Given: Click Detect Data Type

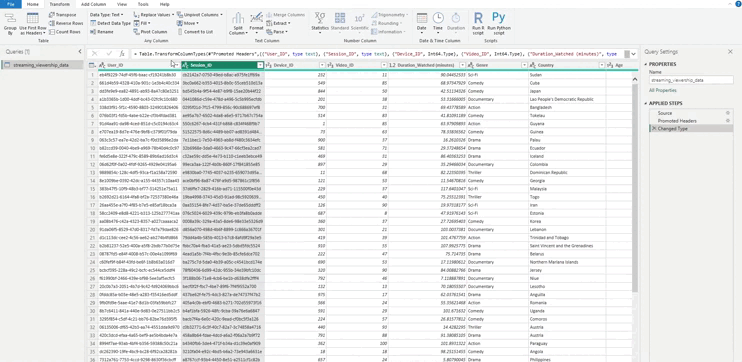Looking at the screenshot, I should [x=110, y=23].
